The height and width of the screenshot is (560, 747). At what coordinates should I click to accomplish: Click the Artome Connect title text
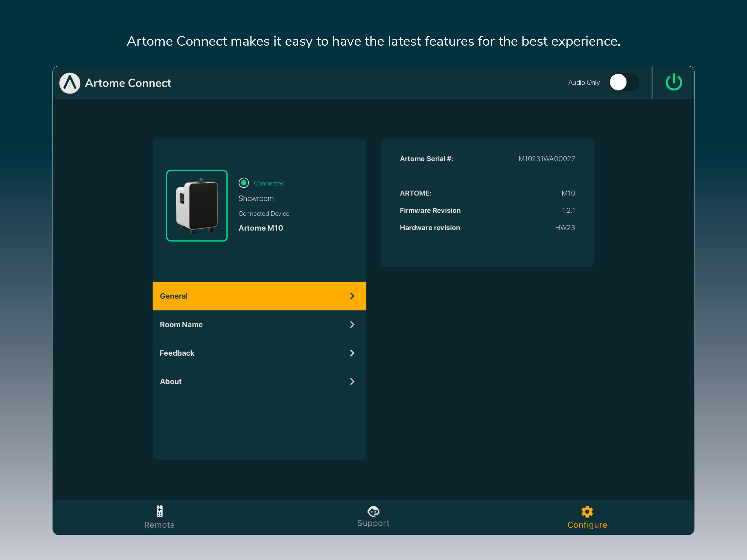(x=128, y=83)
